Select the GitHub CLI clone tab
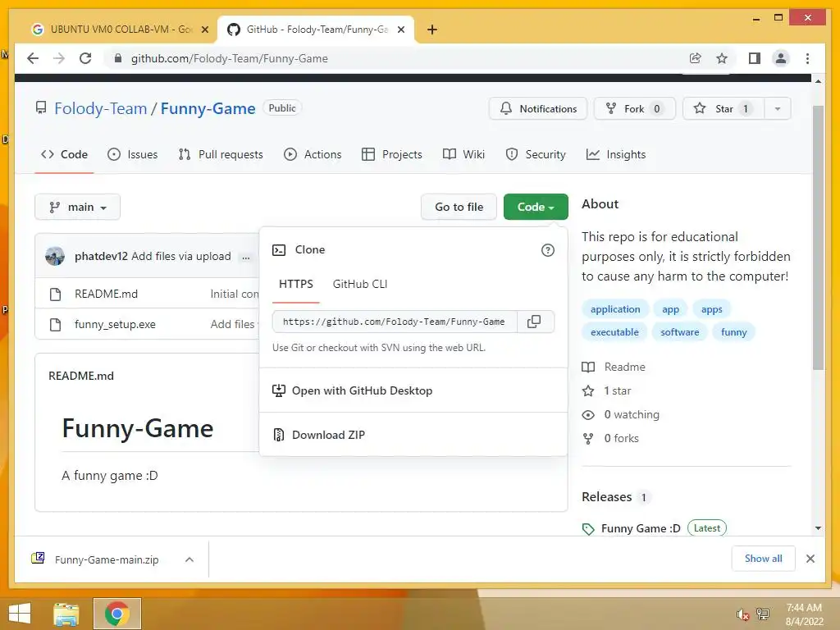 [360, 284]
